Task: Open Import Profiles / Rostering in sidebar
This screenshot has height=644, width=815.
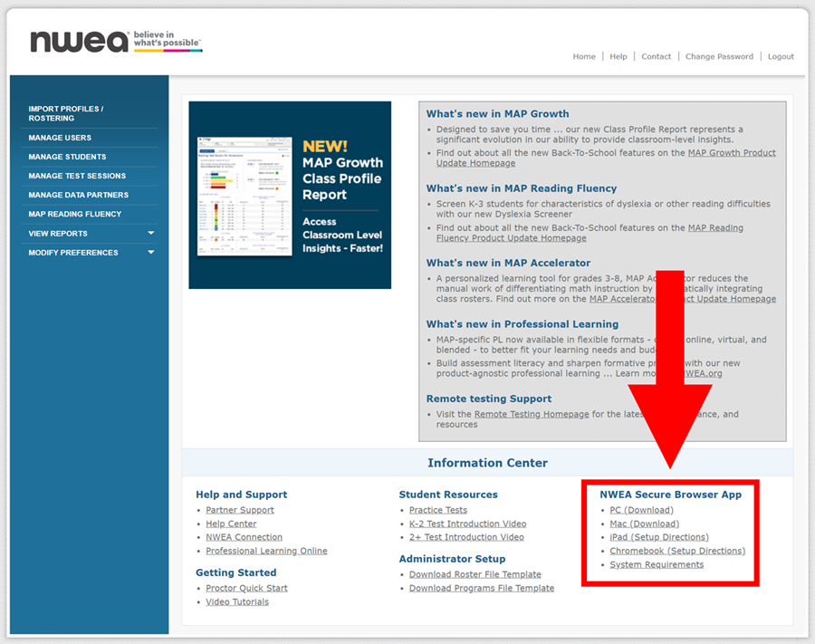Action: coord(66,113)
